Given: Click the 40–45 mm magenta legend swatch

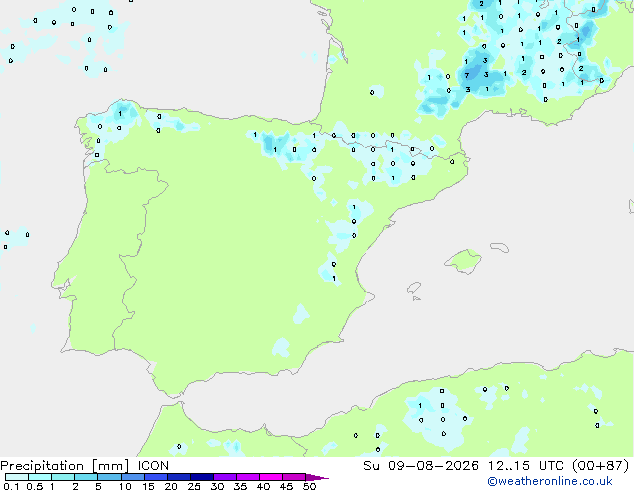Looking at the screenshot, I should point(271,477).
